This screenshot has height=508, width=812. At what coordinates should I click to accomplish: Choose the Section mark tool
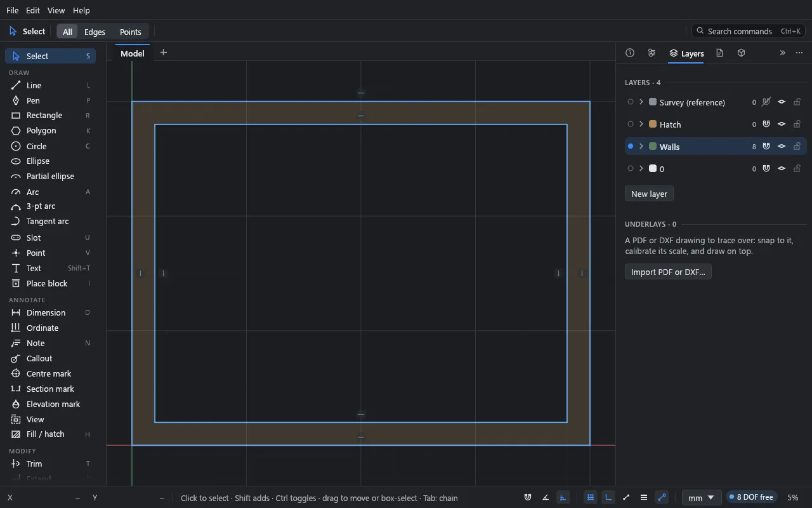[51, 389]
